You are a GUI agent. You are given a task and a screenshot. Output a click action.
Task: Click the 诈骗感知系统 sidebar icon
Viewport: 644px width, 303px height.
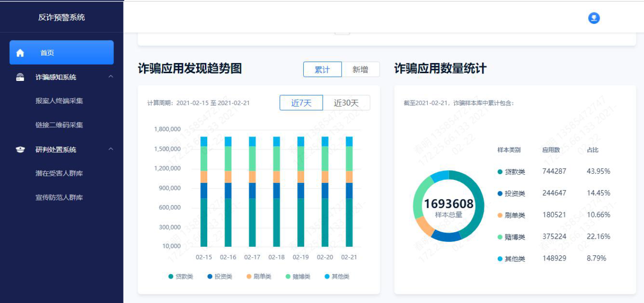(x=20, y=77)
